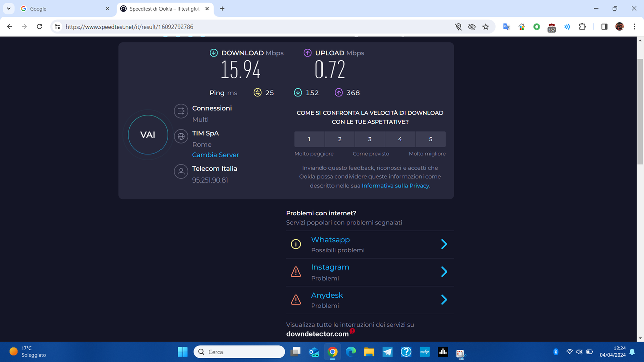Go back to the previous page
644x362 pixels.
pyautogui.click(x=9, y=27)
